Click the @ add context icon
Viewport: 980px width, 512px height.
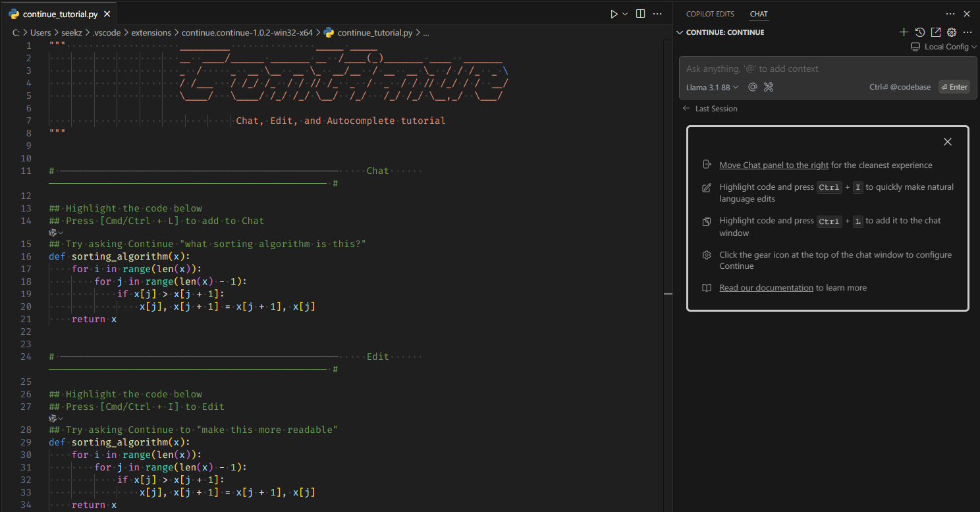coord(752,87)
